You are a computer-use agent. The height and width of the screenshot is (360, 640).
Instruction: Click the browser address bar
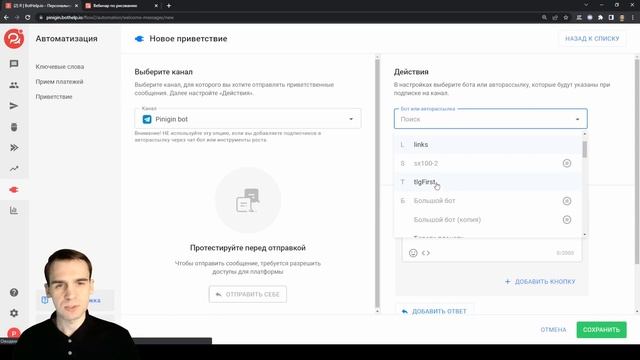286,18
